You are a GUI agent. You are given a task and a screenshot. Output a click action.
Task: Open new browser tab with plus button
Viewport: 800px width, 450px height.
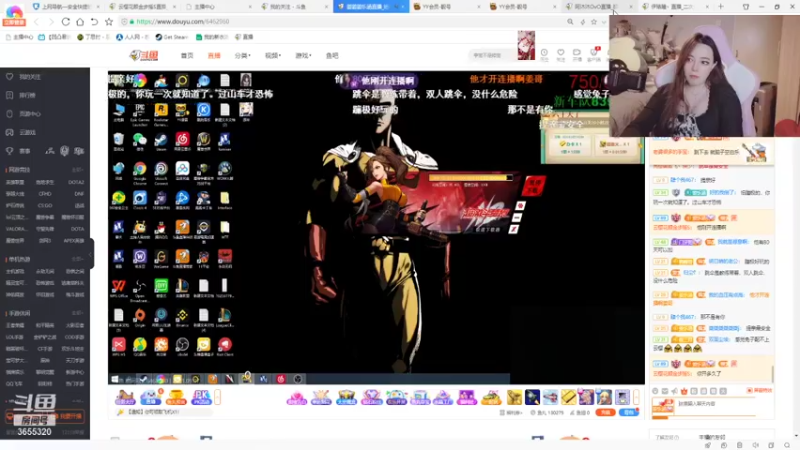(x=720, y=7)
